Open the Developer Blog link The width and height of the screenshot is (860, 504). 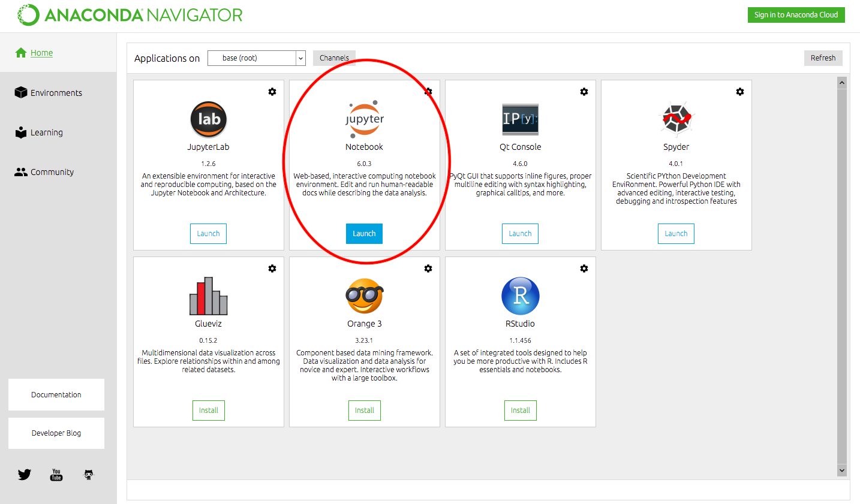[x=56, y=433]
